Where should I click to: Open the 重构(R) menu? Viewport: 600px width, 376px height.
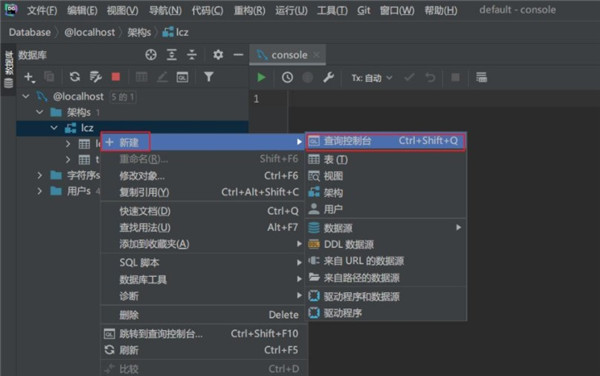tap(249, 10)
